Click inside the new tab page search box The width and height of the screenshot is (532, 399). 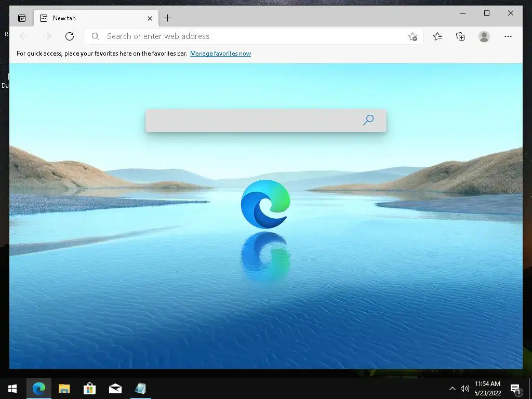click(266, 121)
